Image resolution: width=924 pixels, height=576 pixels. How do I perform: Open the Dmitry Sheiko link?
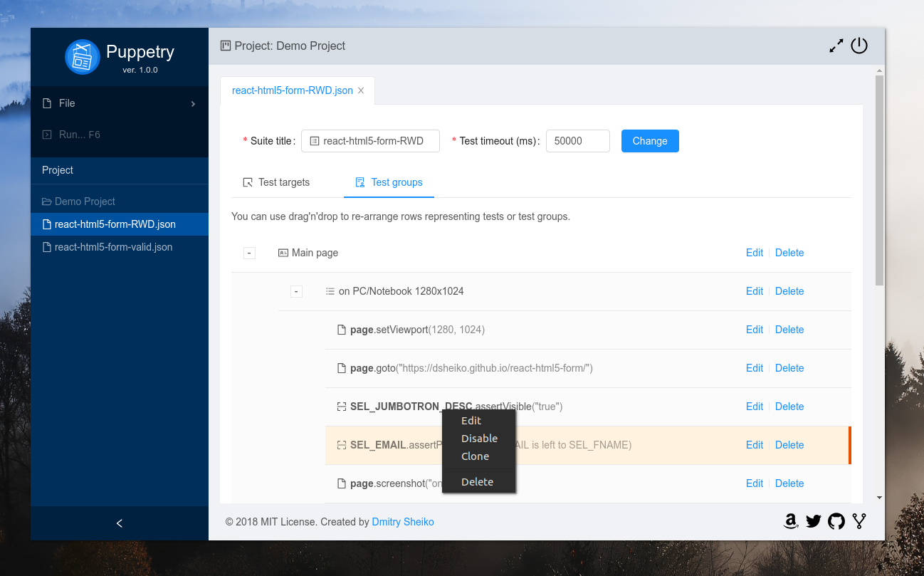(x=403, y=521)
